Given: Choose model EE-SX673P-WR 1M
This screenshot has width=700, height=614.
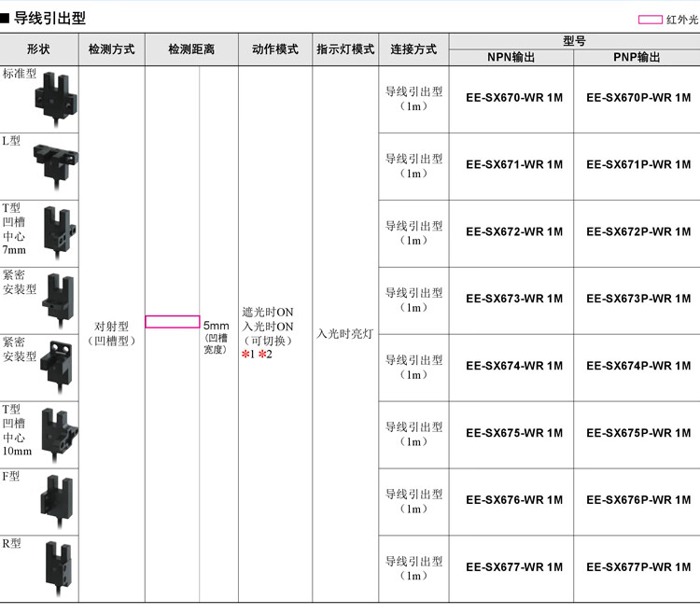Looking at the screenshot, I should coord(638,299).
